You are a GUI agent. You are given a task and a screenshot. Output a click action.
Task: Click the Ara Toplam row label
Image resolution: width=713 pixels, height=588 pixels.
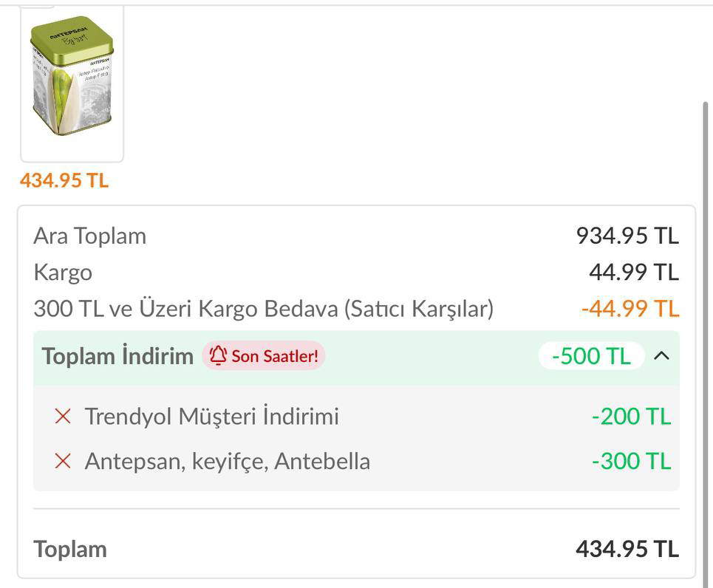(90, 236)
